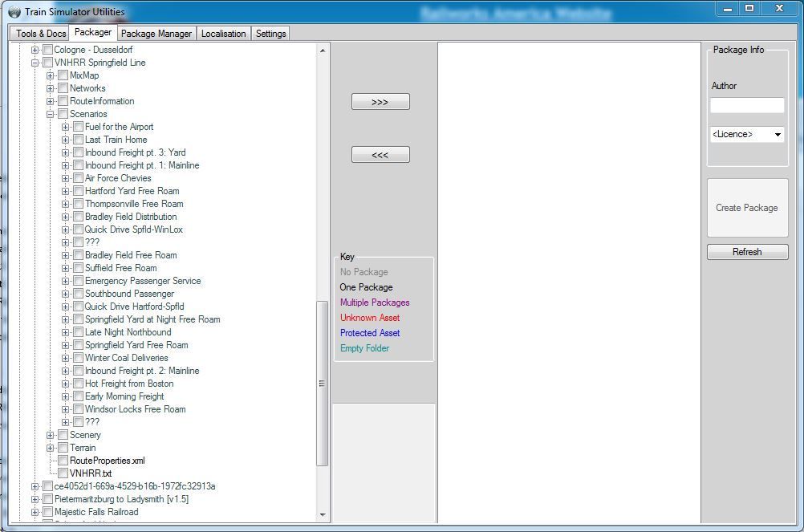
Task: Expand the ce4052d1-669a-4529-b16b-1972fc32913a node
Action: tap(35, 486)
